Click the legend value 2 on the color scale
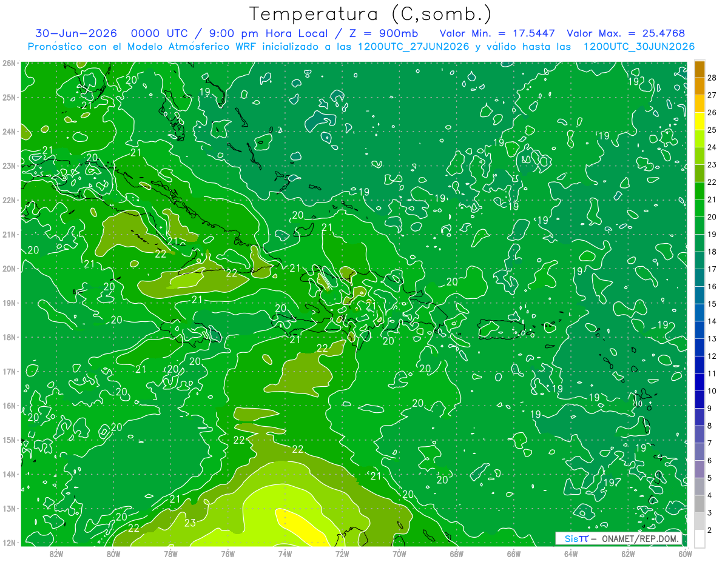 tap(710, 530)
